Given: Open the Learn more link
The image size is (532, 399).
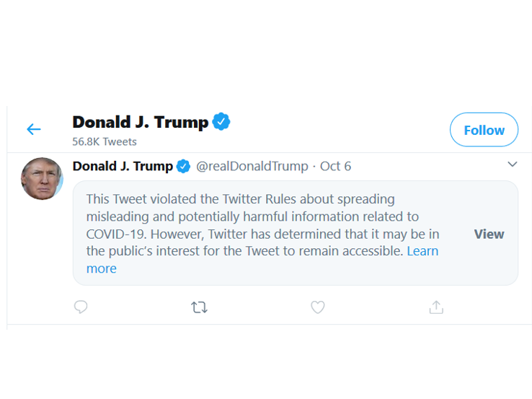Looking at the screenshot, I should coord(422,251).
